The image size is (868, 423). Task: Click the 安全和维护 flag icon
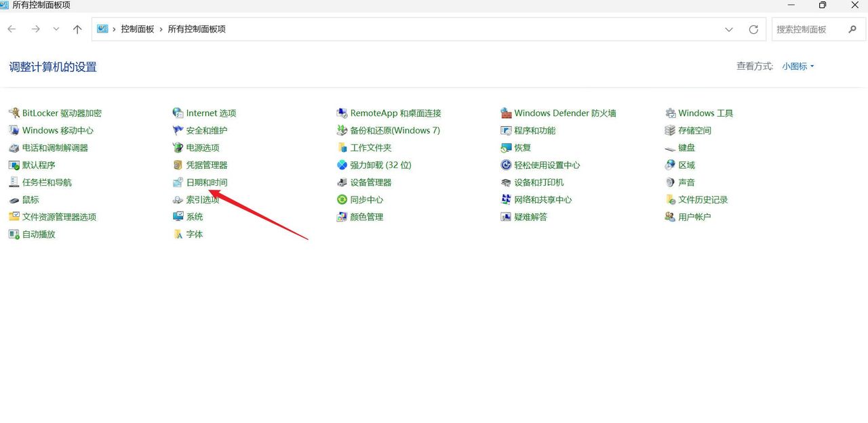[x=178, y=130]
